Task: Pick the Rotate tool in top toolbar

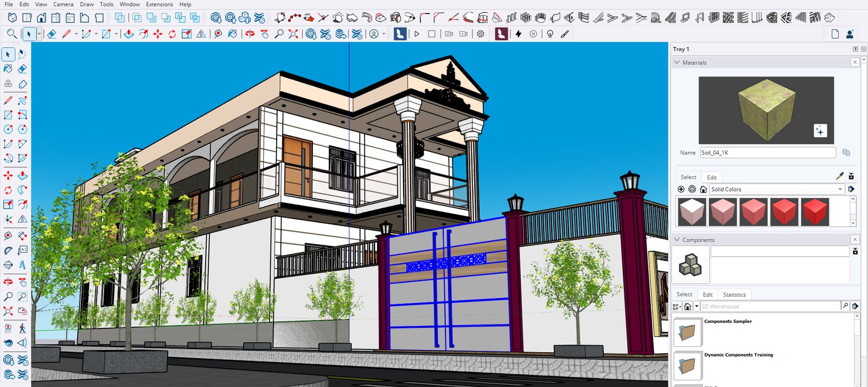Action: (172, 34)
